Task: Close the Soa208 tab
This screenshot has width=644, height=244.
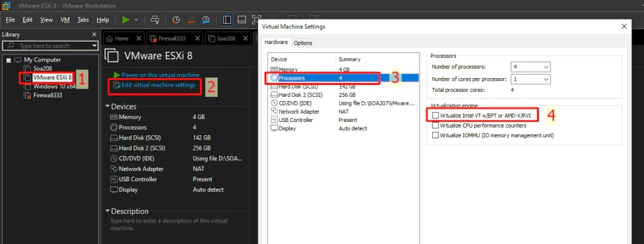Action: click(x=245, y=38)
